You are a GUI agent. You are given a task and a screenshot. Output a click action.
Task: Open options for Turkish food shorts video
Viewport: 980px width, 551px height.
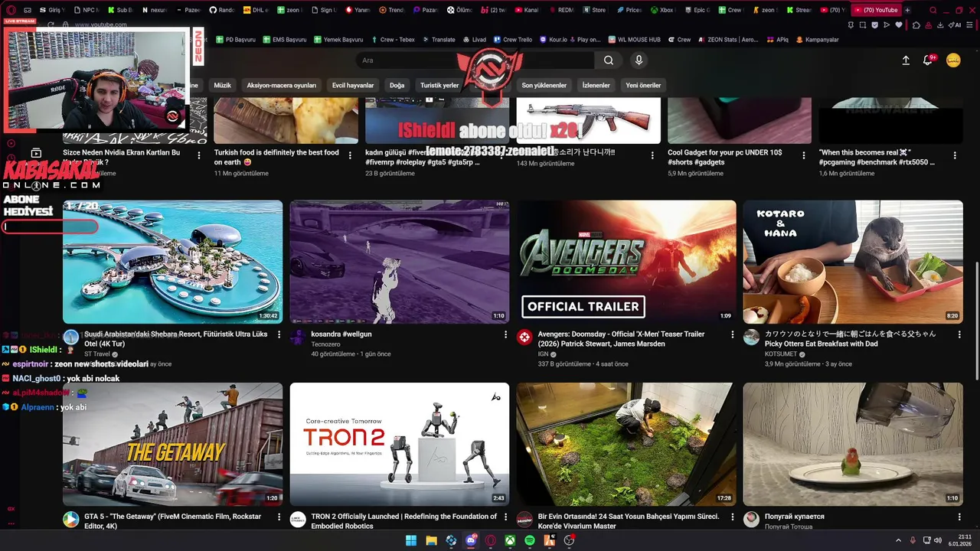pyautogui.click(x=349, y=155)
